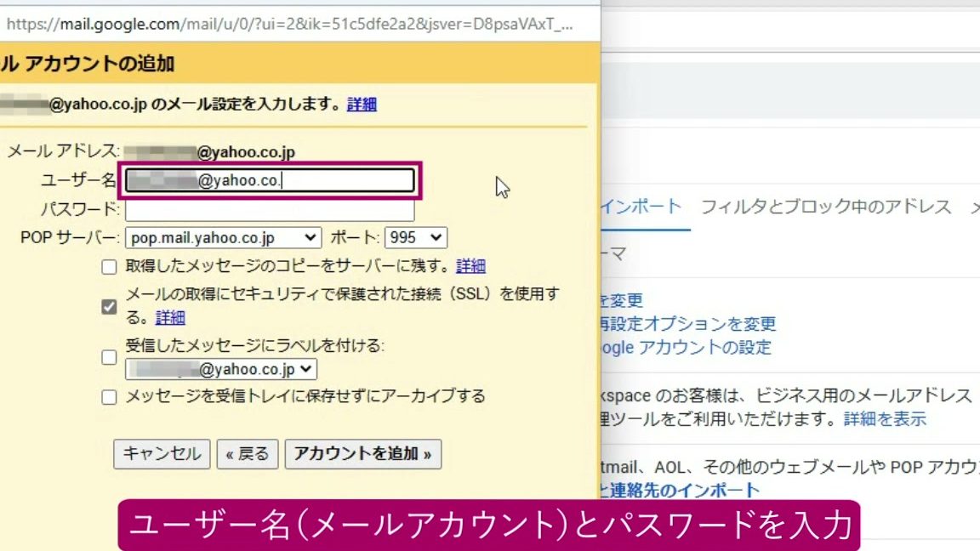
Task: Enable leaving message copies on server
Action: (109, 267)
